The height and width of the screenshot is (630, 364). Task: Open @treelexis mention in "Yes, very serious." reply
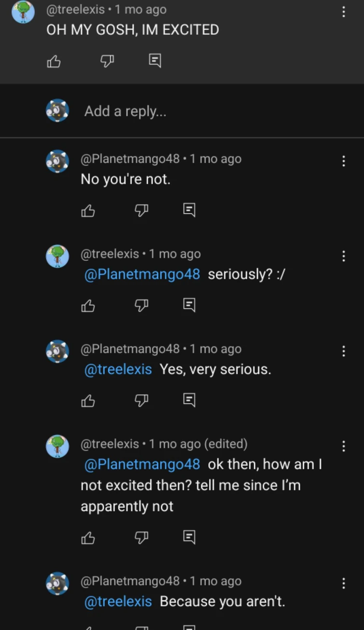coord(118,369)
